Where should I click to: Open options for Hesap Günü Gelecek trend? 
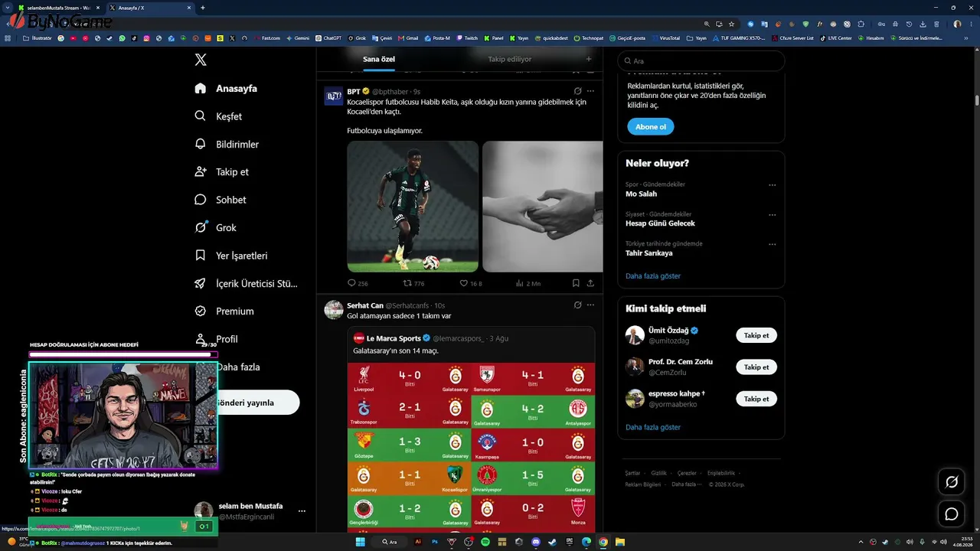[772, 214]
